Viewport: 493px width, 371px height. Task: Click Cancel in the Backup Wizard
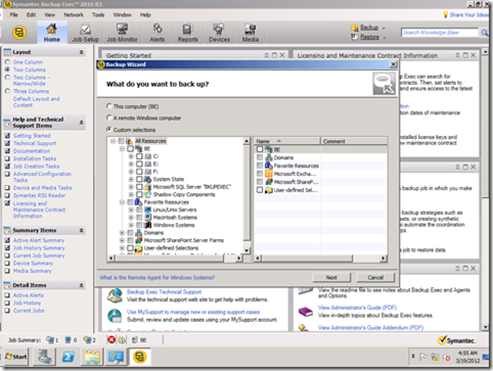click(375, 277)
